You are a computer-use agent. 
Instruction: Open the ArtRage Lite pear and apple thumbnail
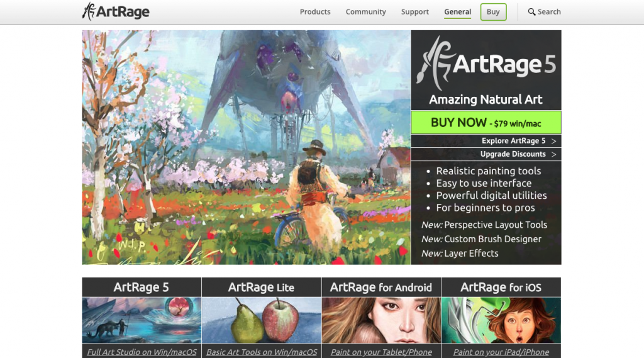(262, 320)
